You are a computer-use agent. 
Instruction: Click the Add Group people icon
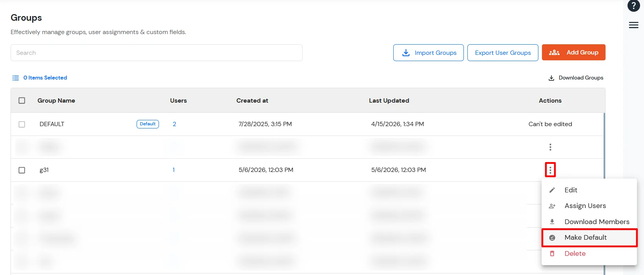click(x=554, y=52)
